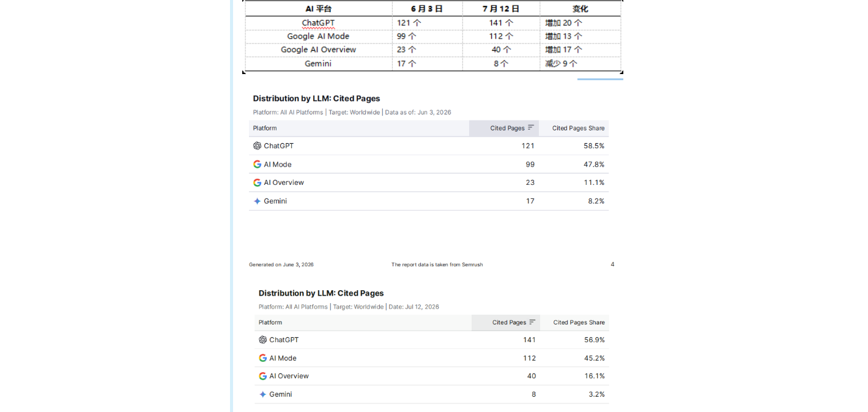Click the report title above 'Date: Jul 12, 2026'
Image resolution: width=868 pixels, height=412 pixels.
[321, 293]
